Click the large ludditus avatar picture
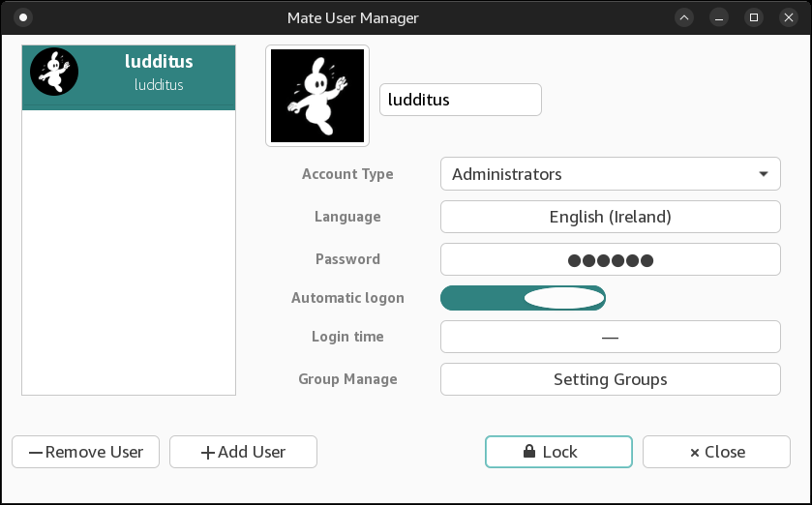812x505 pixels. pos(317,97)
